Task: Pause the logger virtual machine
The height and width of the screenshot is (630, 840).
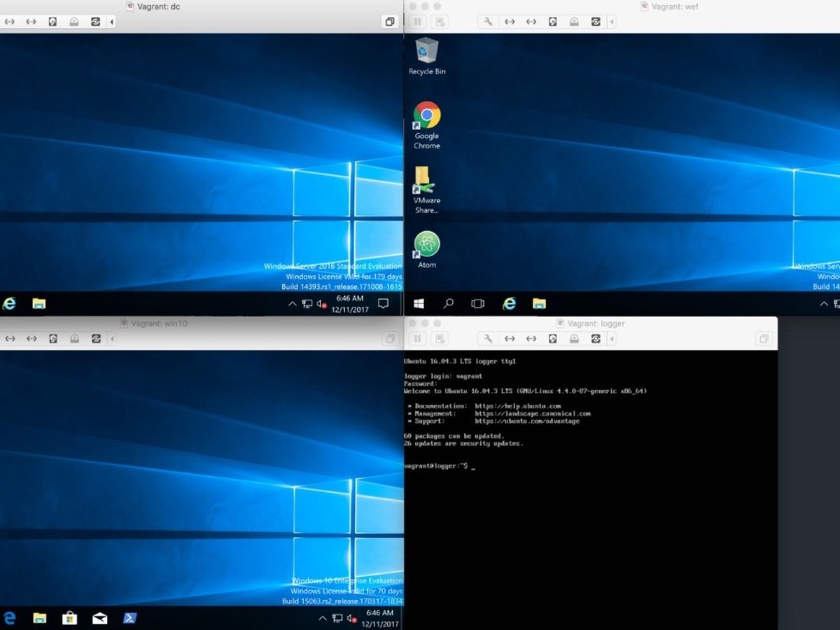Action: (x=418, y=339)
